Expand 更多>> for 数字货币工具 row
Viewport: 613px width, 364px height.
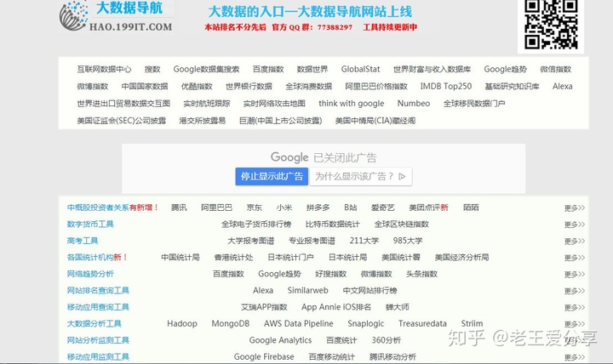point(575,225)
